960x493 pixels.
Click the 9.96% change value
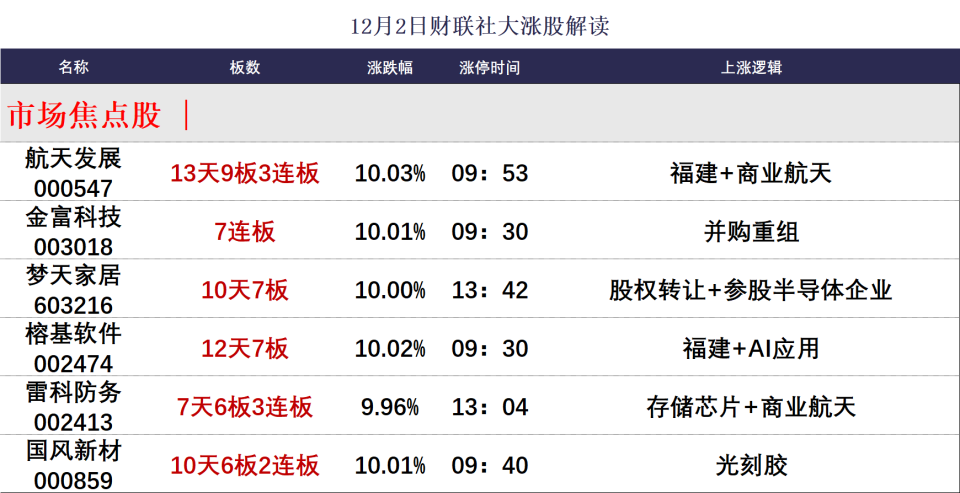pos(390,407)
